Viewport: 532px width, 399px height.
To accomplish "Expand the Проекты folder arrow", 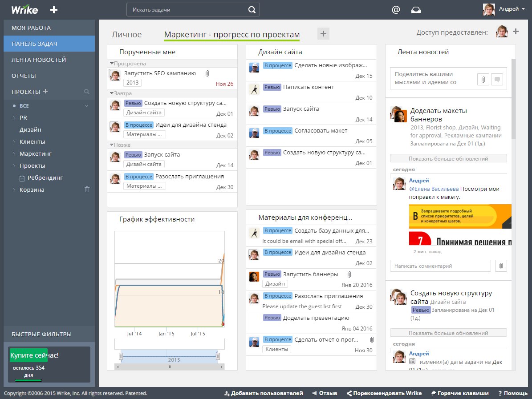I will (x=14, y=166).
